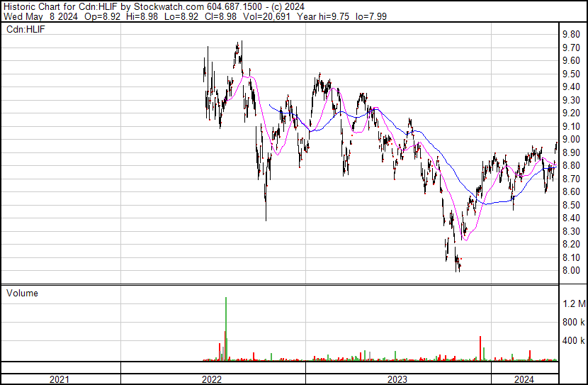This screenshot has width=588, height=385.
Task: Select the 'Wed May 8 2024' date text
Action: (x=40, y=16)
